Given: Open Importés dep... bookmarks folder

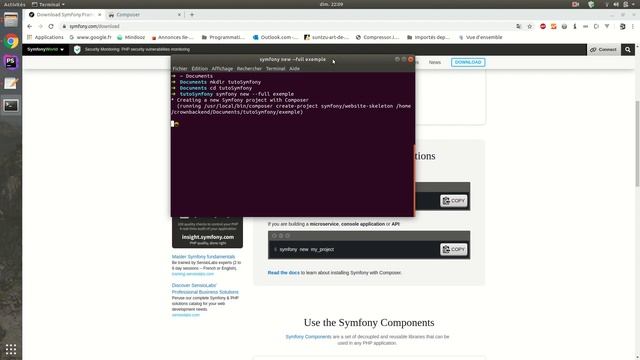Looking at the screenshot, I should click(x=428, y=37).
